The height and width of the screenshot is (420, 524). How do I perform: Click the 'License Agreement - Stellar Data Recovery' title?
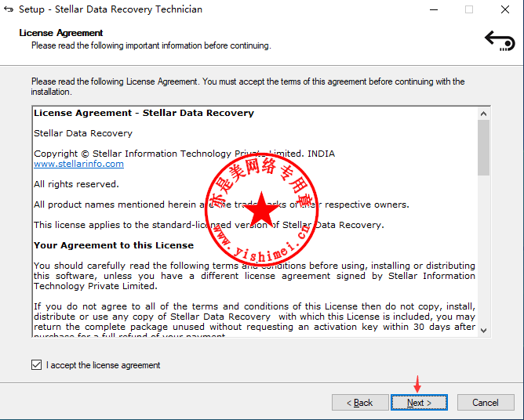point(144,113)
